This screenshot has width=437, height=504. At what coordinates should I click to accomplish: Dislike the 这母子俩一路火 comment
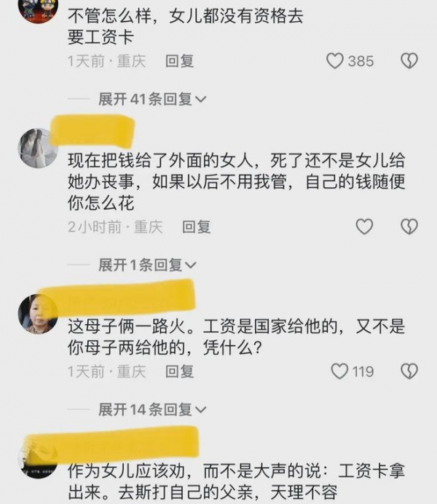409,371
